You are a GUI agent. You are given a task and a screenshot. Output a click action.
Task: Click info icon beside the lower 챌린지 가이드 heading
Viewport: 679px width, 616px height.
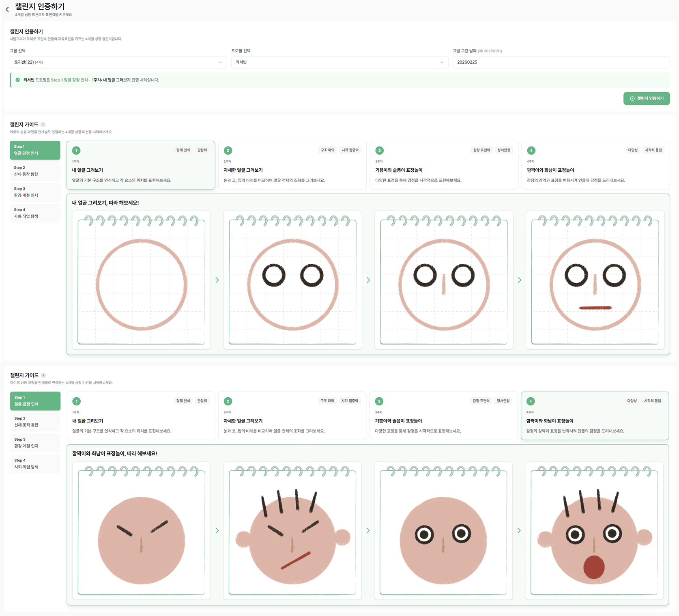43,375
